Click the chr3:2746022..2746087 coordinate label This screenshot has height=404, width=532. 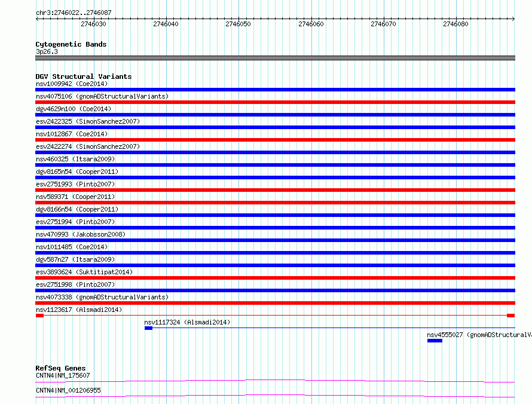(x=74, y=13)
